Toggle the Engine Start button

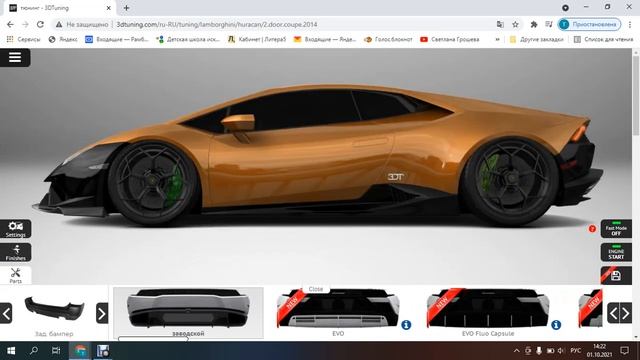click(x=616, y=252)
